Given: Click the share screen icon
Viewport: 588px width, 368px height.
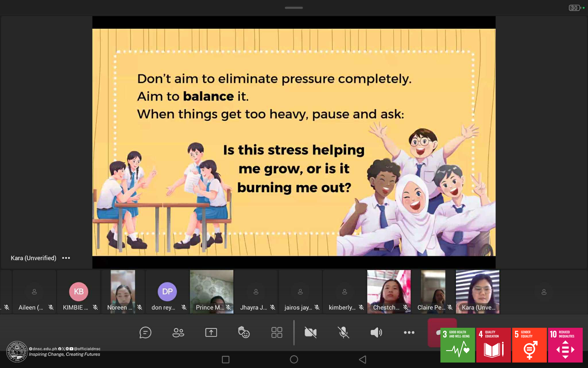Looking at the screenshot, I should pos(211,333).
